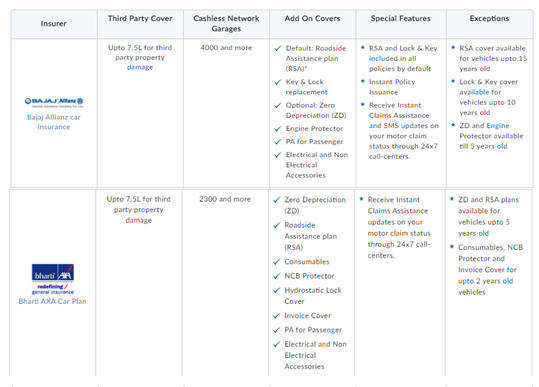The height and width of the screenshot is (387, 539).
Task: Select the Special Features column header
Action: click(401, 24)
